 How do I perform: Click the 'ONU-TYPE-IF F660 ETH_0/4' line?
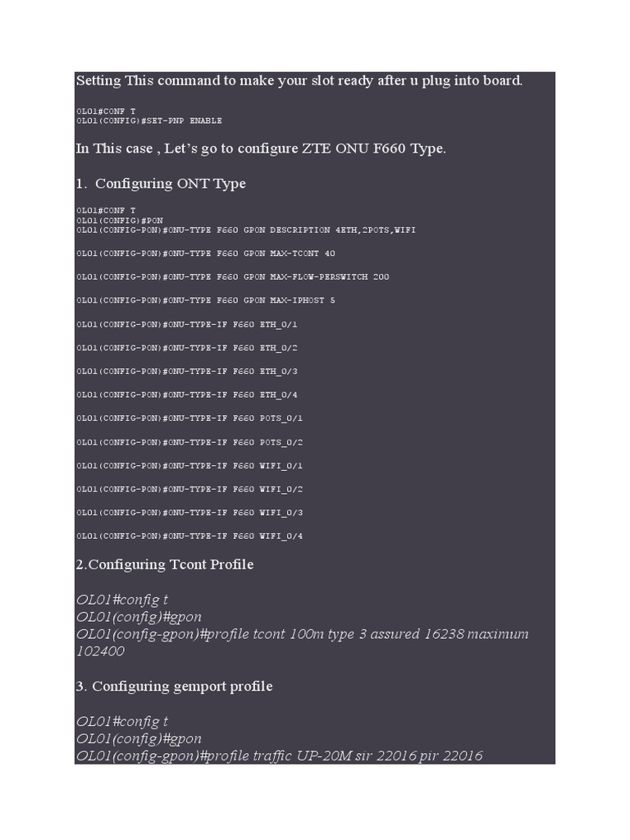(187, 395)
